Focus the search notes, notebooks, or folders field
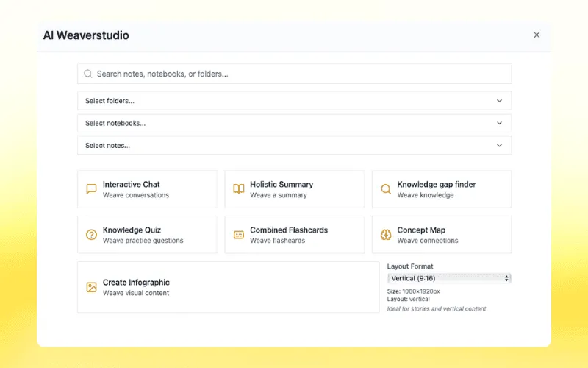588x368 pixels. [301, 74]
